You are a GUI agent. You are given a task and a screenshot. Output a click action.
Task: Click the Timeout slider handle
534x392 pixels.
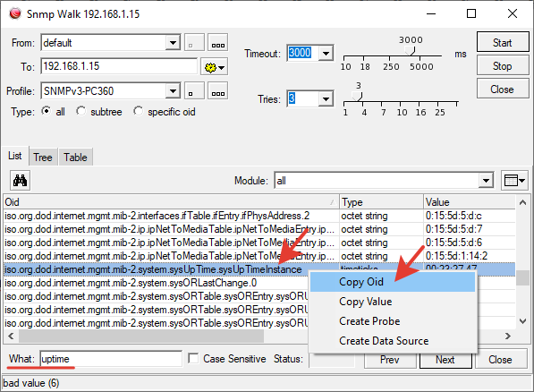(x=411, y=51)
